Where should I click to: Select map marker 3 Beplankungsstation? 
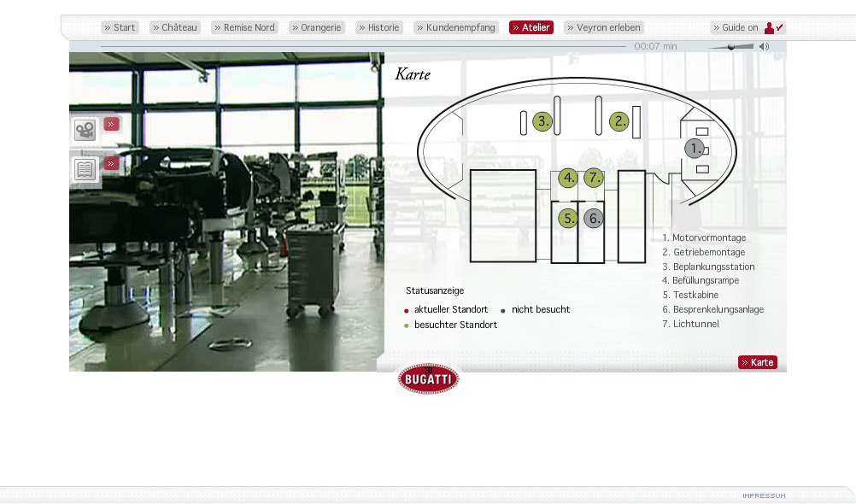click(x=542, y=121)
